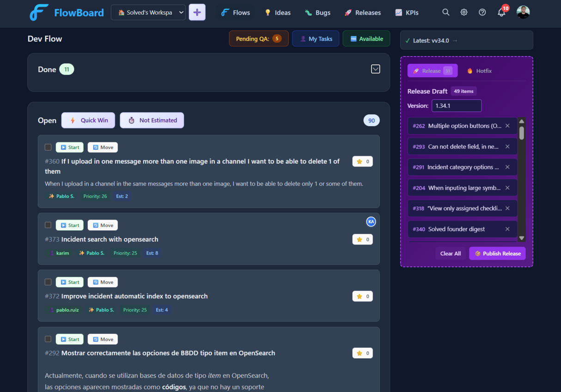
Task: Open the Releases section
Action: 362,12
